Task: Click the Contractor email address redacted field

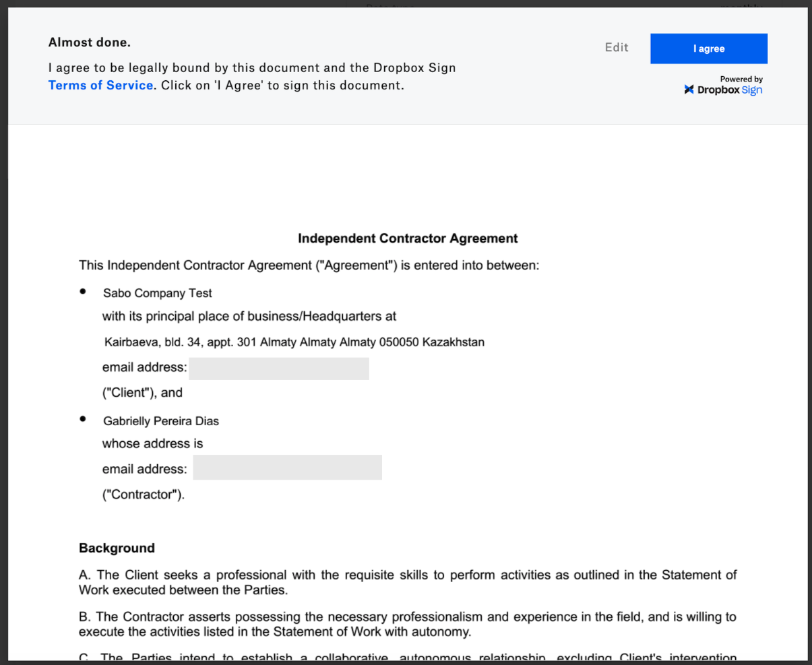Action: pyautogui.click(x=288, y=468)
